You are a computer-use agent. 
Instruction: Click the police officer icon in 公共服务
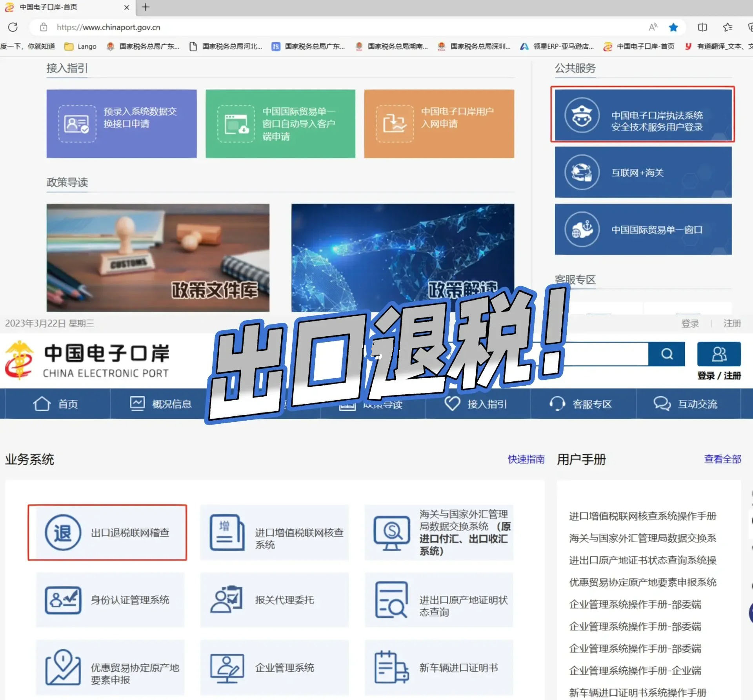point(582,115)
